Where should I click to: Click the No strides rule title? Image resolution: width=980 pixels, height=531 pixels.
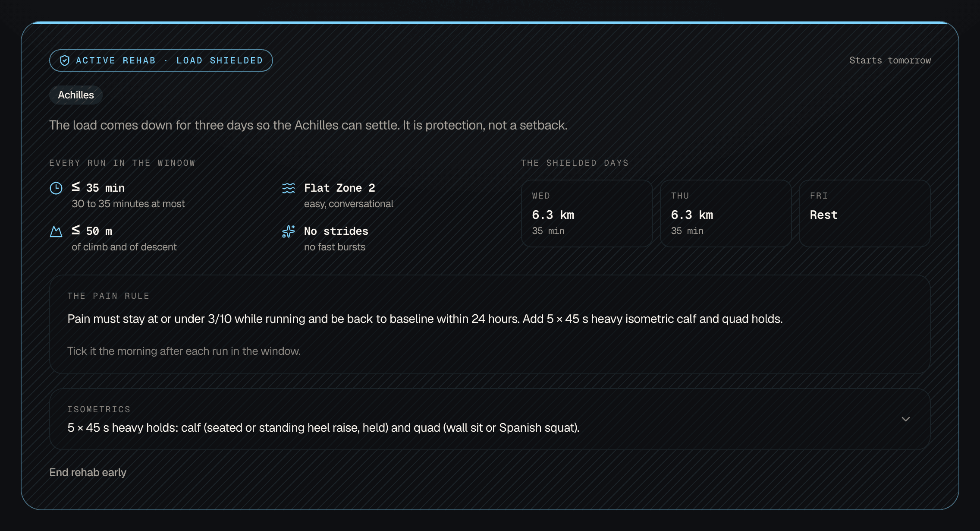pos(336,231)
